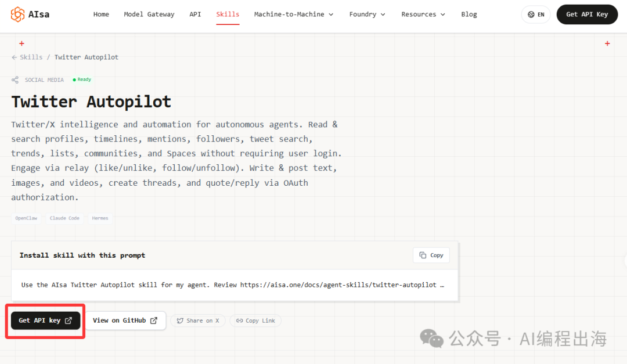Click the globe language icon

tap(531, 15)
